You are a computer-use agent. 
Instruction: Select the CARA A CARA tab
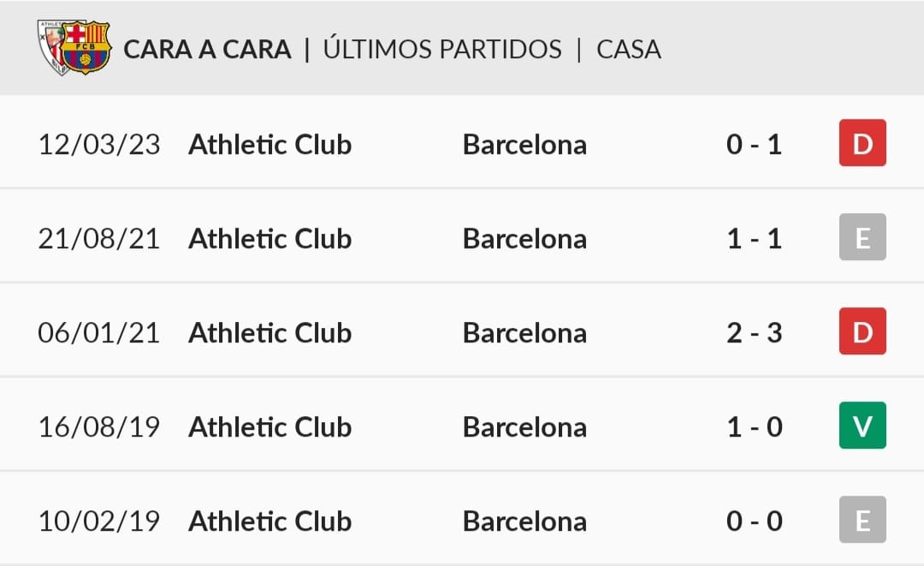pos(207,50)
